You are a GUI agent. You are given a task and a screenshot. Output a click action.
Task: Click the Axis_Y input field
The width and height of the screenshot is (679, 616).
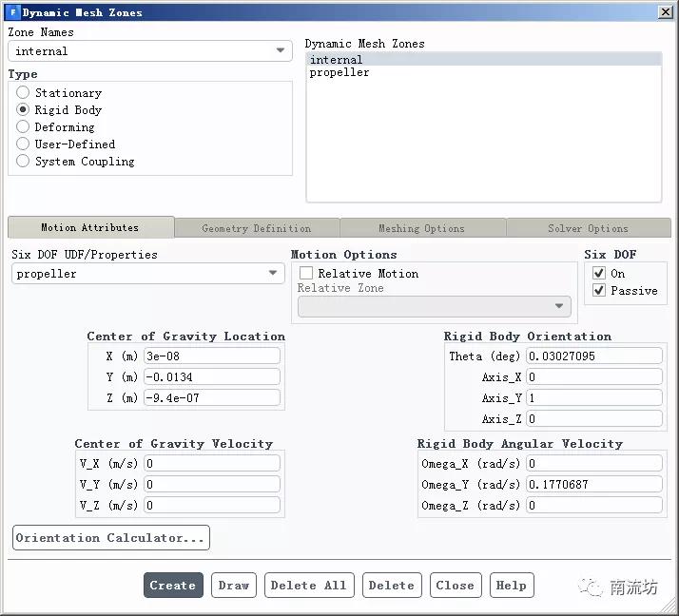pyautogui.click(x=594, y=397)
